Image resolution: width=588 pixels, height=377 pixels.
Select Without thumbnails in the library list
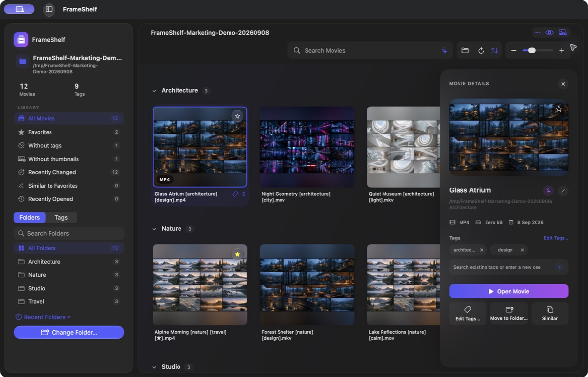coord(69,159)
